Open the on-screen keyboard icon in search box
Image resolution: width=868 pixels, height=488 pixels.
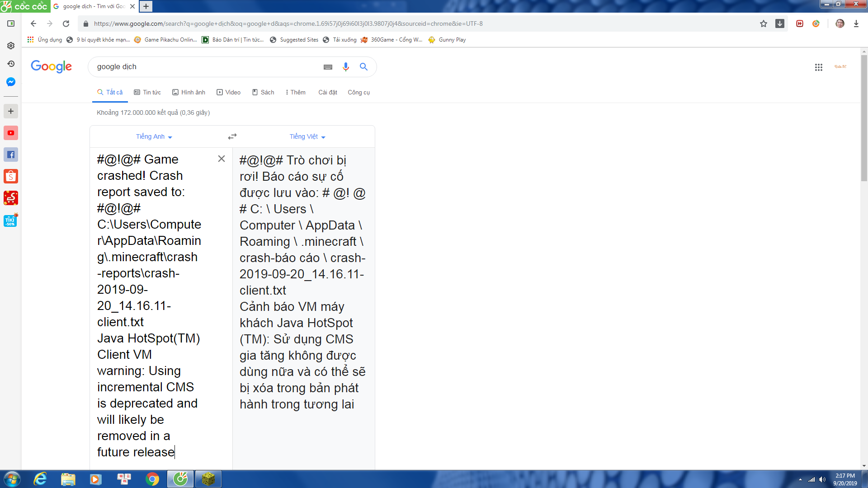click(x=328, y=67)
